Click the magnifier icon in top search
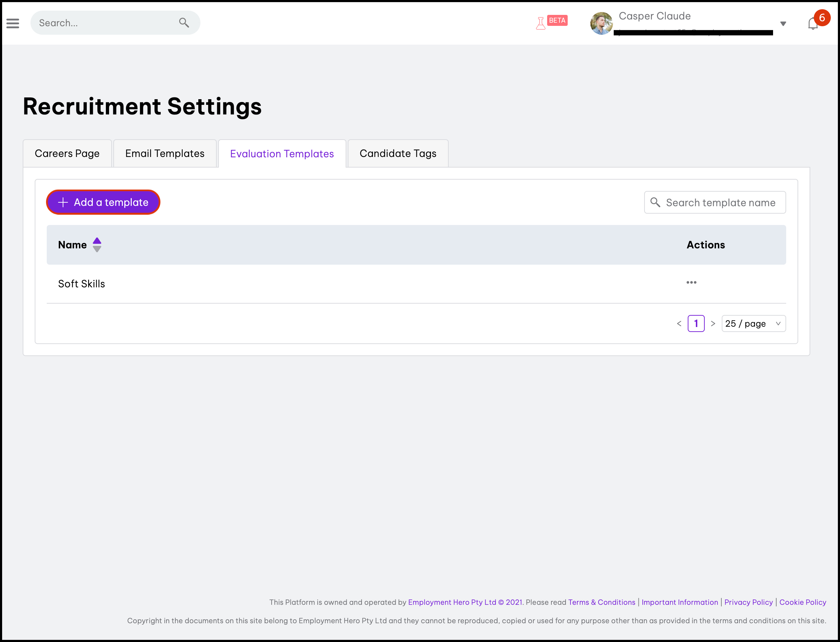 [x=184, y=23]
